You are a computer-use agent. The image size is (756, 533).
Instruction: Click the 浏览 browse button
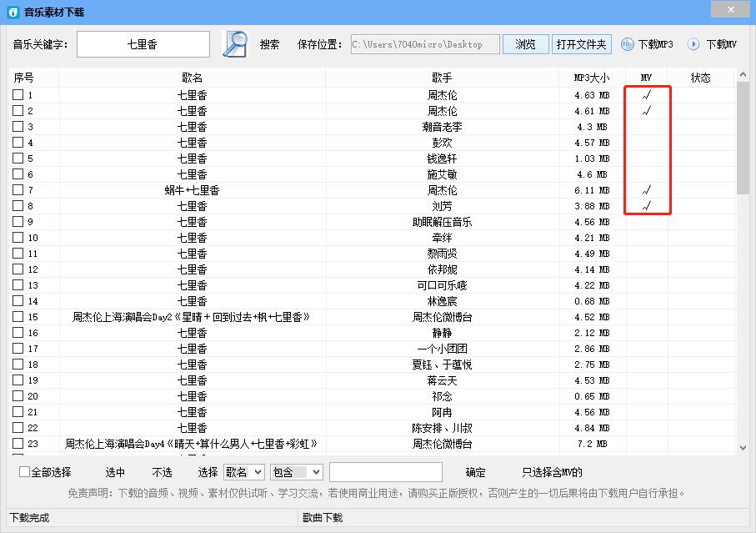pyautogui.click(x=525, y=43)
